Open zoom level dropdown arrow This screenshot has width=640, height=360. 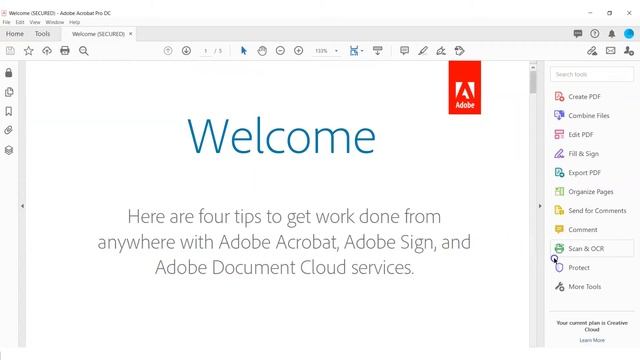pos(336,51)
